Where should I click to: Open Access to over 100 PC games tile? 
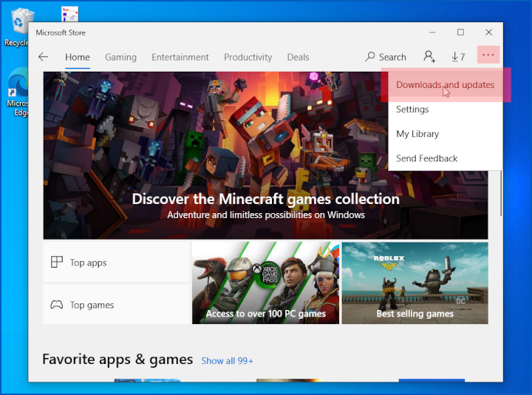[x=266, y=283]
